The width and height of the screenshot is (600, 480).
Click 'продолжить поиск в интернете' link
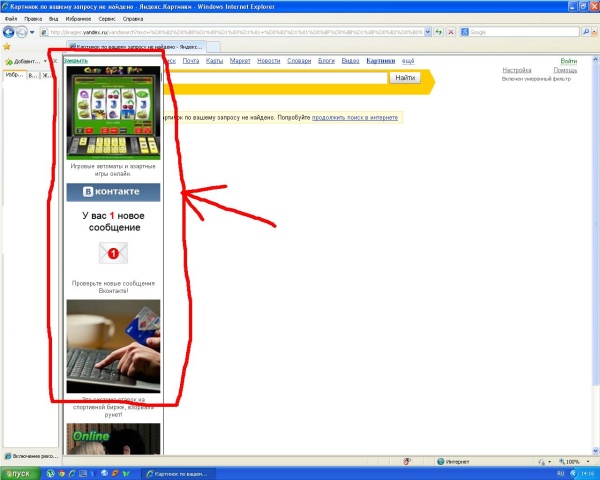coord(355,118)
